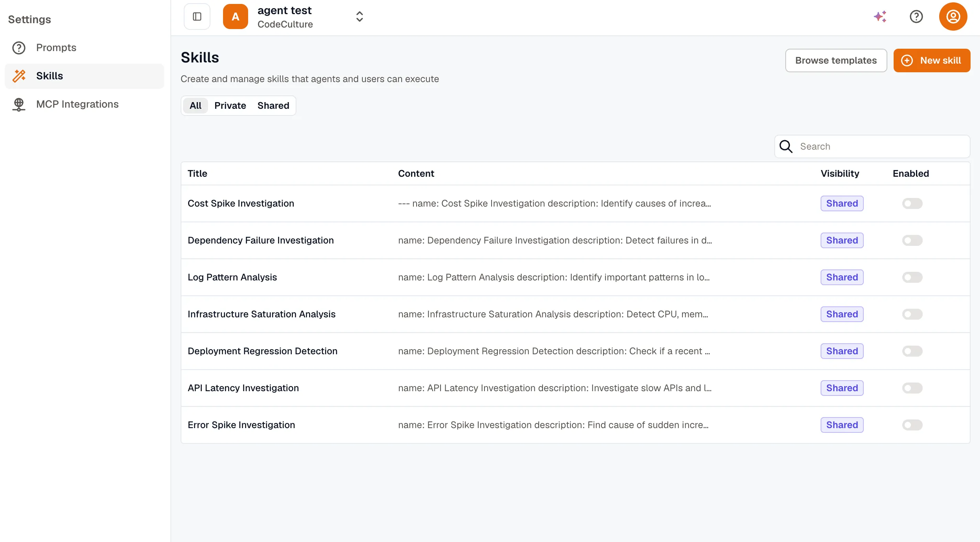Open the help question mark icon
The height and width of the screenshot is (542, 980).
(x=916, y=16)
